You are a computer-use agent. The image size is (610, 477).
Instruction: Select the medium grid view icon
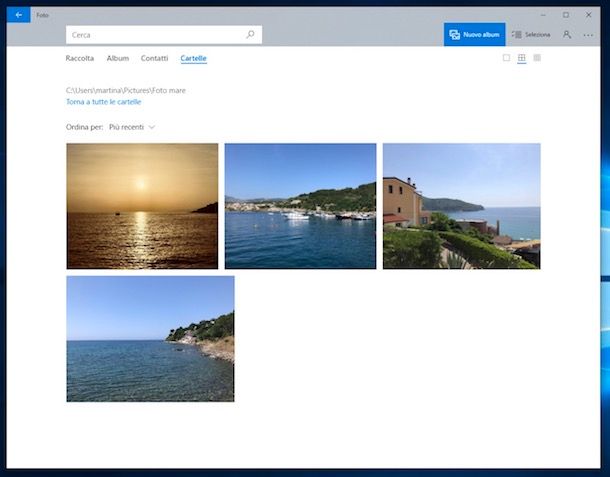tap(521, 58)
